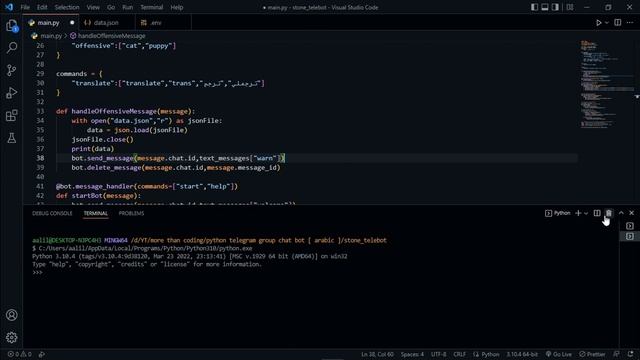Open the Help menu

(176, 7)
